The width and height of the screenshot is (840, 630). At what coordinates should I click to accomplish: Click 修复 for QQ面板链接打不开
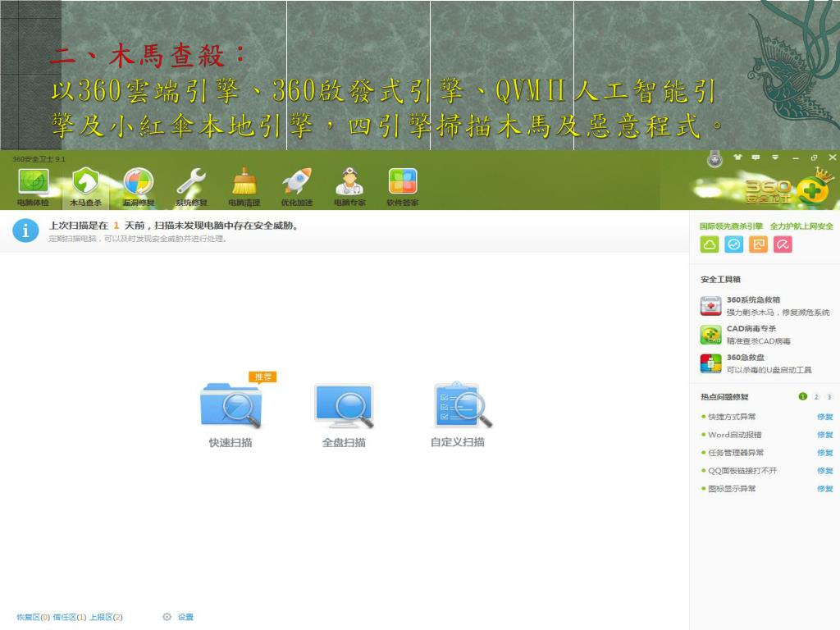pos(825,471)
